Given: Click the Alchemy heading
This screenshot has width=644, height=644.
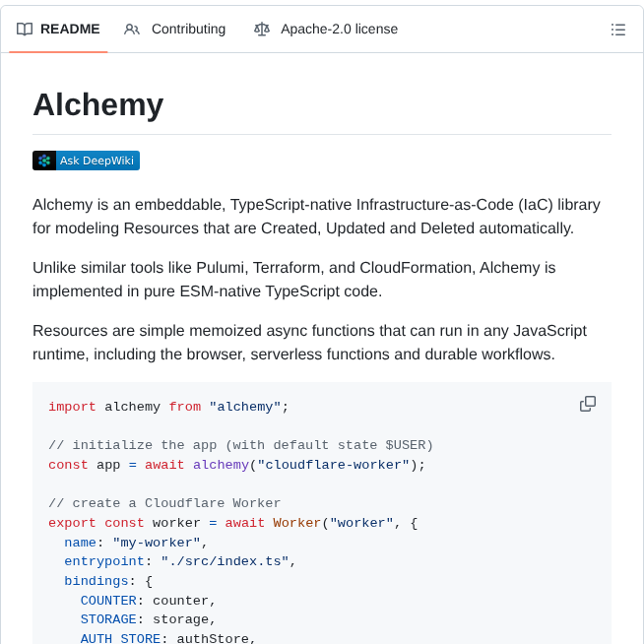Looking at the screenshot, I should [97, 104].
